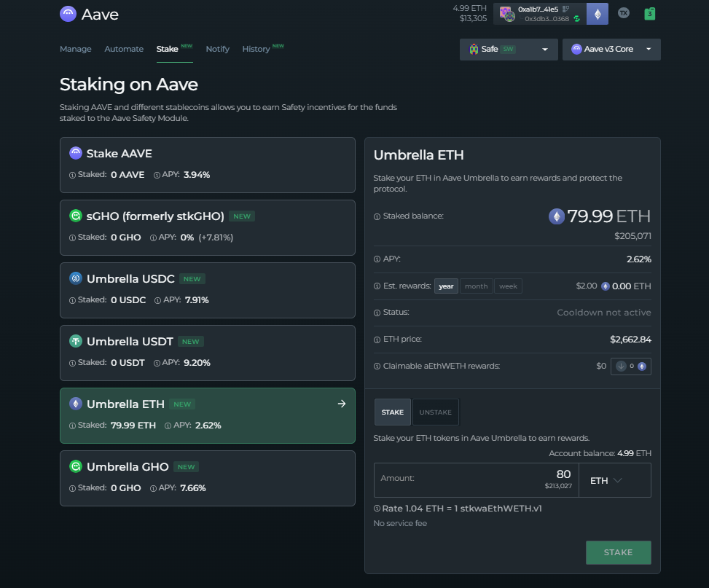709x588 pixels.
Task: Click the arrow icon on Umbrella ETH card
Action: pyautogui.click(x=342, y=404)
